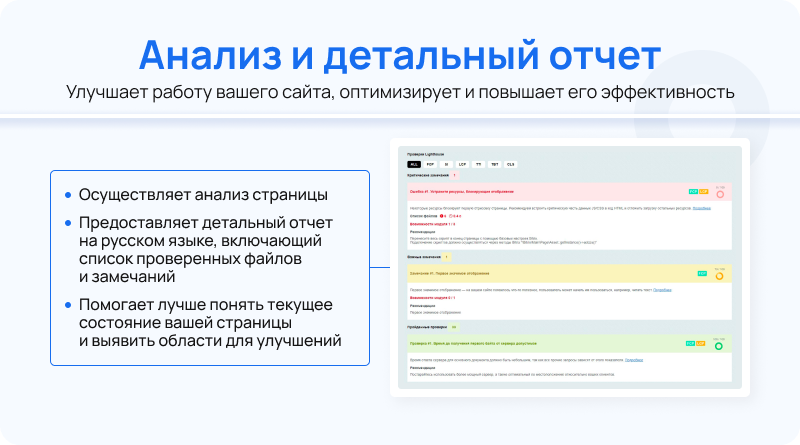
Task: Open the TBT filter tab
Action: [494, 164]
